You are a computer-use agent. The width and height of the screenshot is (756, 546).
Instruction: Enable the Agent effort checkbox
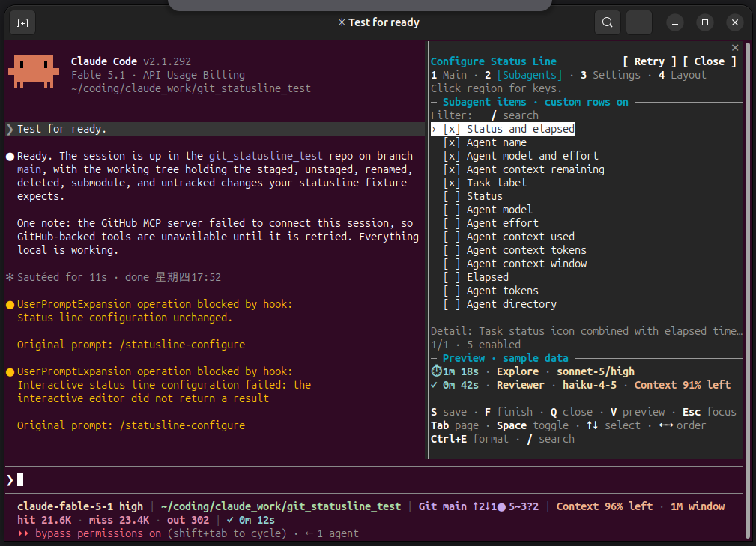tap(452, 224)
